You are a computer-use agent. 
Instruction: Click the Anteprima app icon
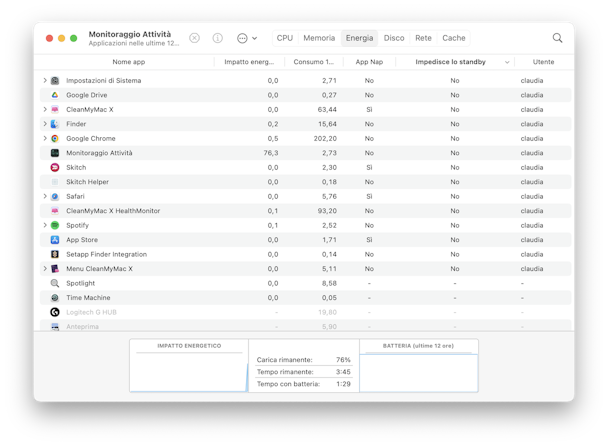pyautogui.click(x=55, y=327)
